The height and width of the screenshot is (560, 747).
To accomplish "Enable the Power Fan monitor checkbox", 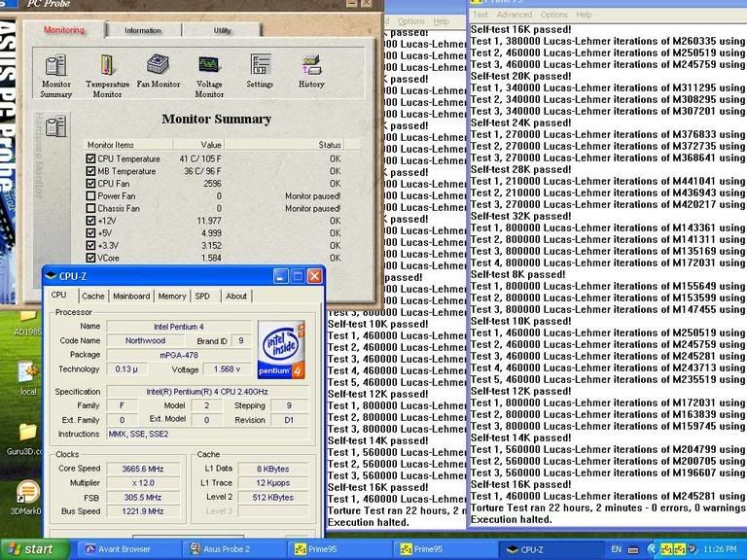I will [91, 195].
